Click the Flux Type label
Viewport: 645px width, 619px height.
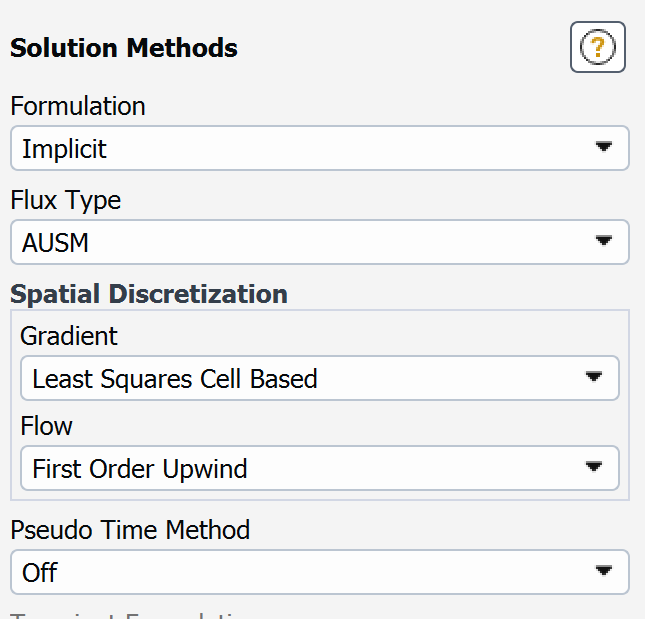pos(66,200)
